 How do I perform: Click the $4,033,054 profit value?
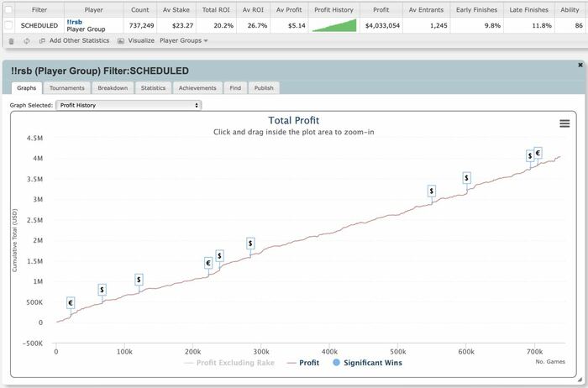[x=382, y=25]
